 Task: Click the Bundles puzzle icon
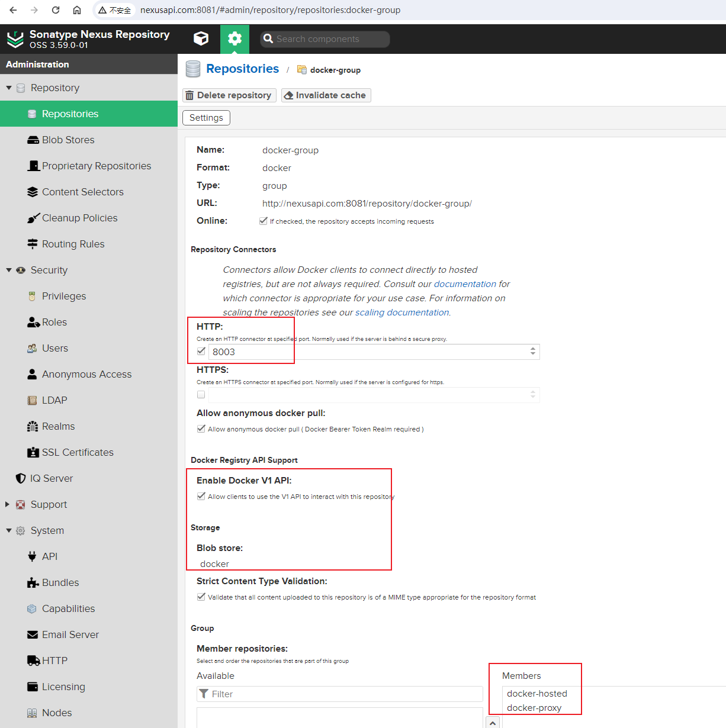(33, 583)
